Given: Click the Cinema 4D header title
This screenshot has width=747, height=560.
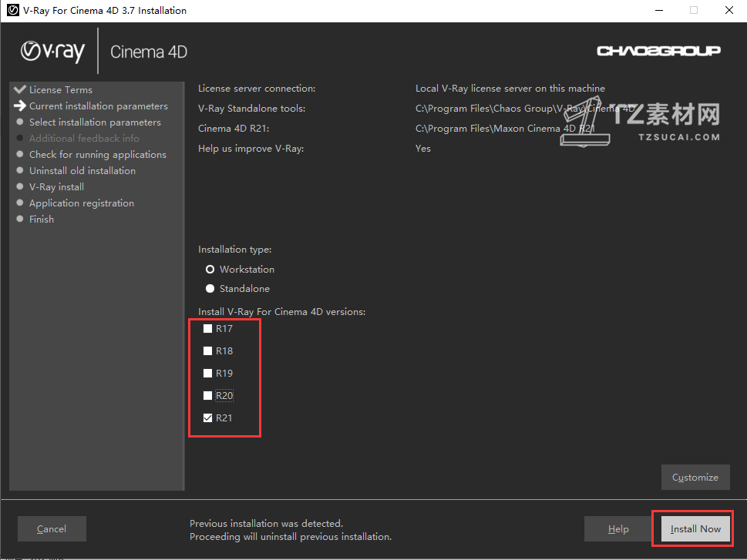Looking at the screenshot, I should tap(149, 52).
